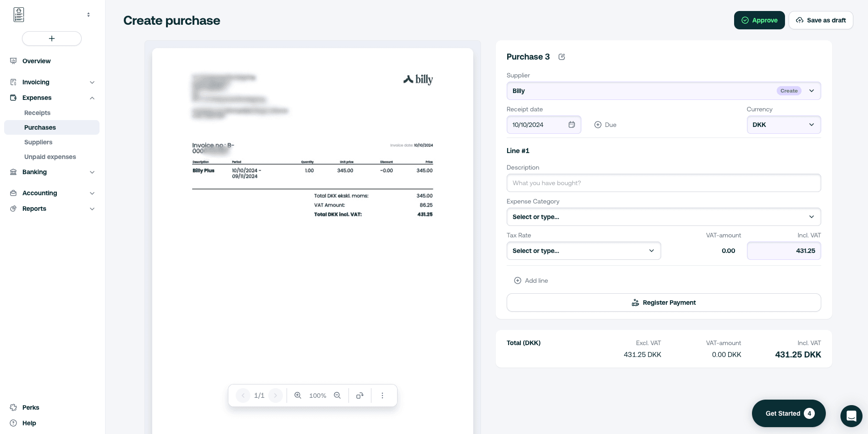This screenshot has height=434, width=868.
Task: Open the Currency dropdown showing DKK
Action: [x=784, y=124]
